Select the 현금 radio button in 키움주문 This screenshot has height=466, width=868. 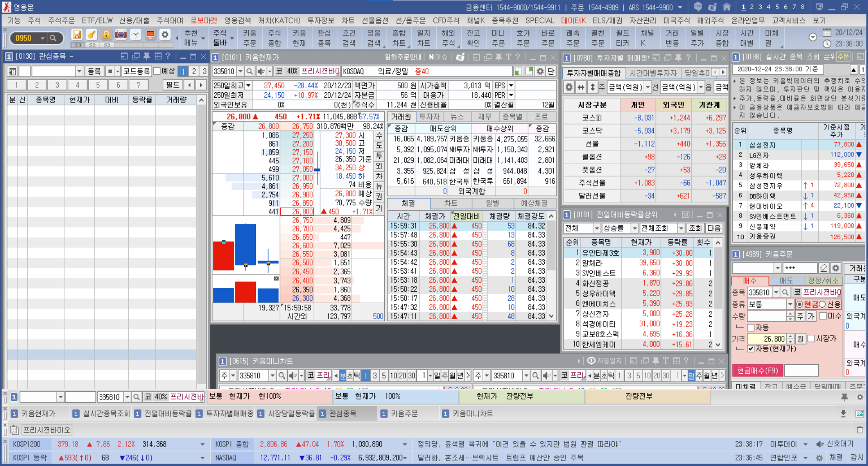point(799,304)
